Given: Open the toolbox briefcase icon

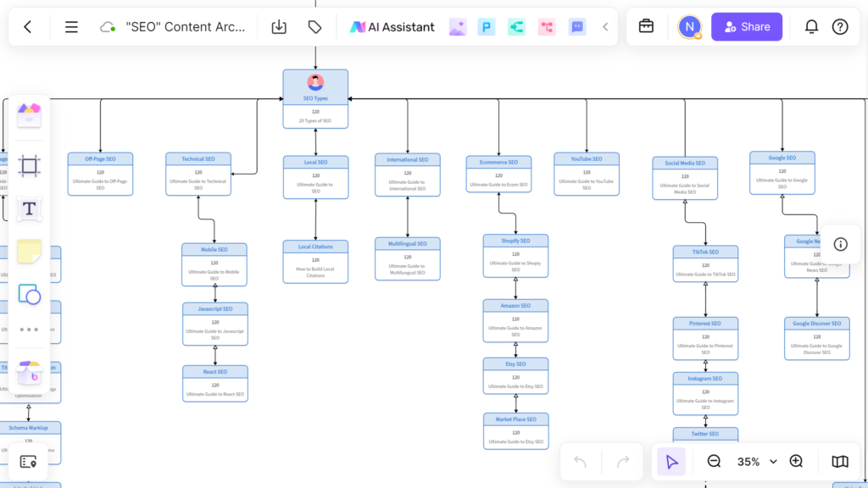Looking at the screenshot, I should click(646, 27).
